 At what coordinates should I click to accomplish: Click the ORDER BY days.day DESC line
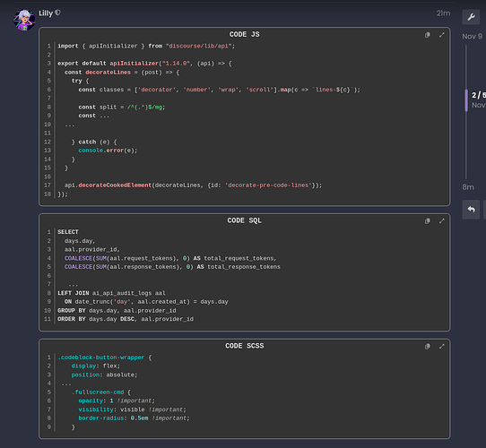(x=126, y=319)
